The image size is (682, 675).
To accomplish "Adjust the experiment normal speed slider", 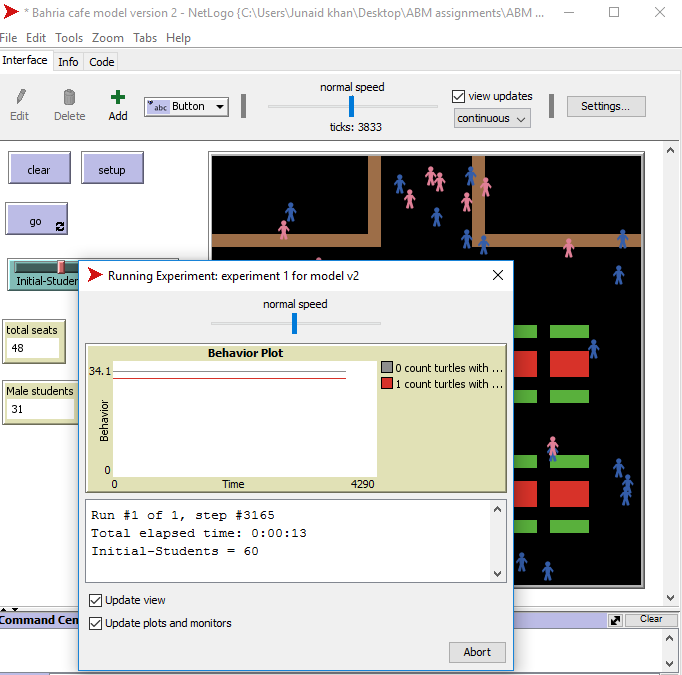I will point(295,323).
